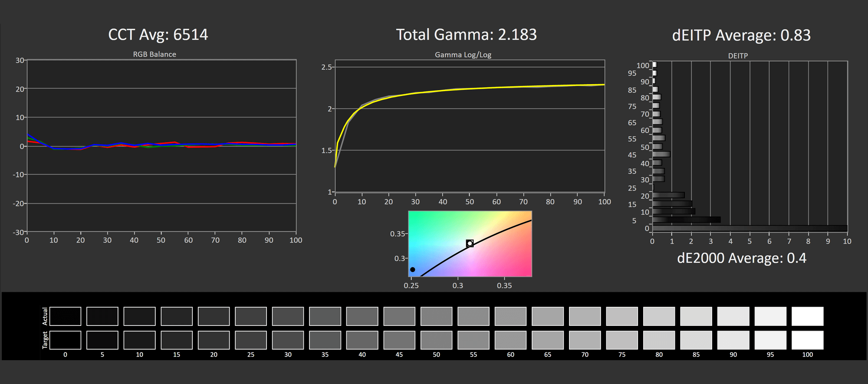Screen dimensions: 868x384
Task: Pick the Actual swatch at level 75
Action: (622, 316)
